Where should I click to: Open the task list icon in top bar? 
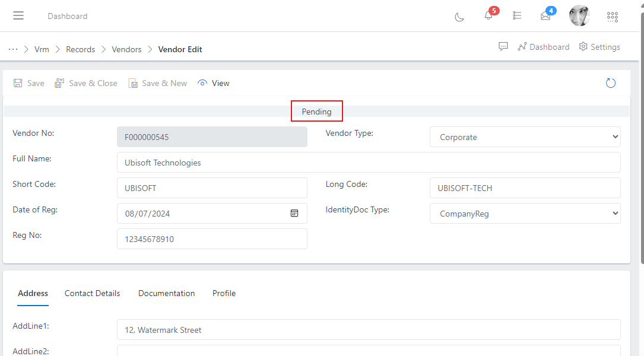[x=516, y=16]
